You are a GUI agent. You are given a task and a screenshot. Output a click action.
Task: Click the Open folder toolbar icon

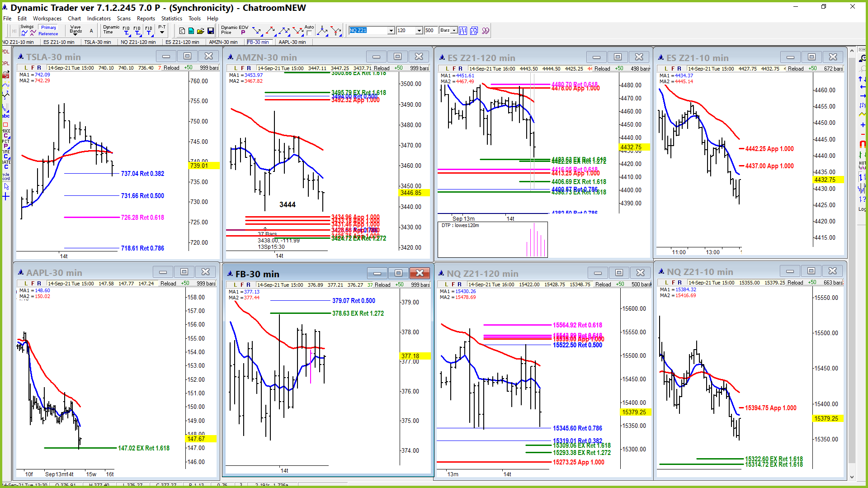tap(200, 31)
